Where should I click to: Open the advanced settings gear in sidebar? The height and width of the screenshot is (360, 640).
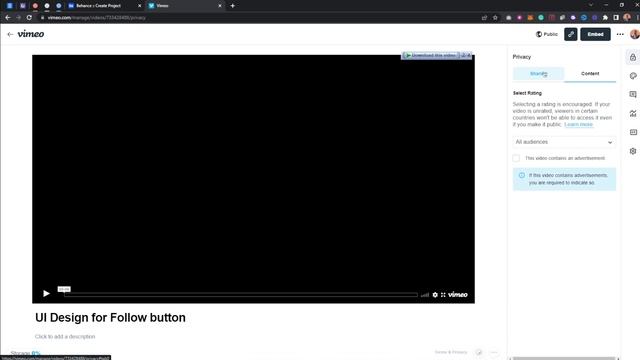(633, 151)
